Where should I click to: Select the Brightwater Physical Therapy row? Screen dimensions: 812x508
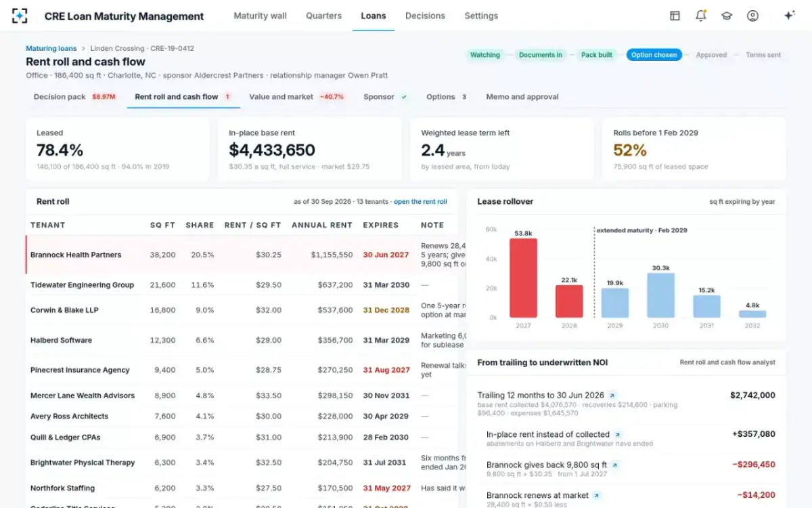[242, 463]
